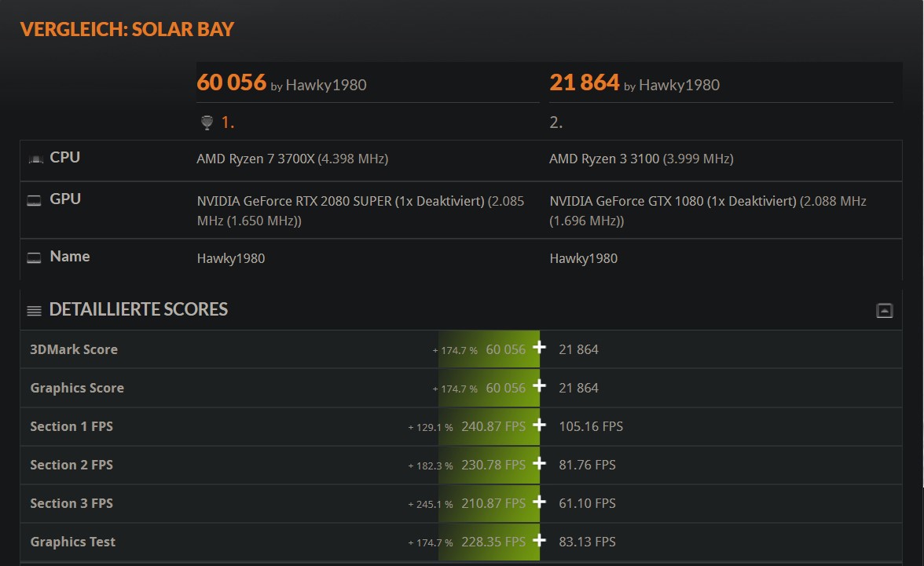The image size is (924, 566).
Task: Click the 210.87 FPS value
Action: pos(493,503)
